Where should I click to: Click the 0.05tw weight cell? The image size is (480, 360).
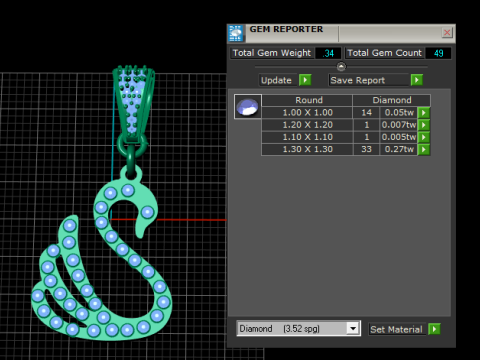click(399, 113)
